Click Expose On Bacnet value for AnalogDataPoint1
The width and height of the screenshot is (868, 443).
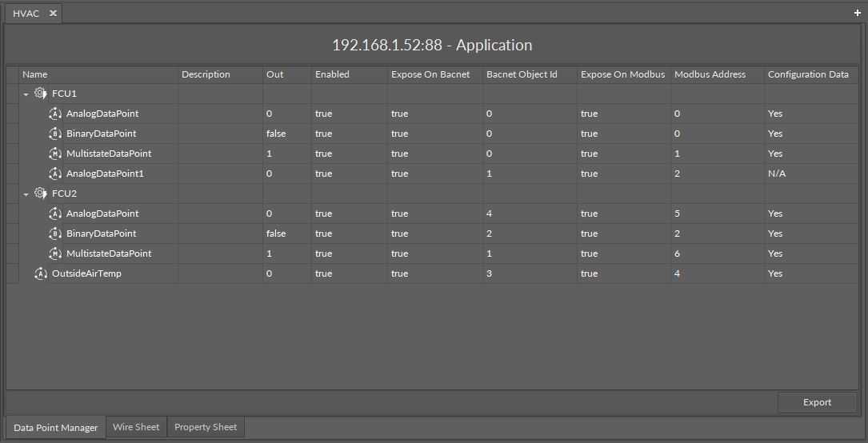(399, 174)
